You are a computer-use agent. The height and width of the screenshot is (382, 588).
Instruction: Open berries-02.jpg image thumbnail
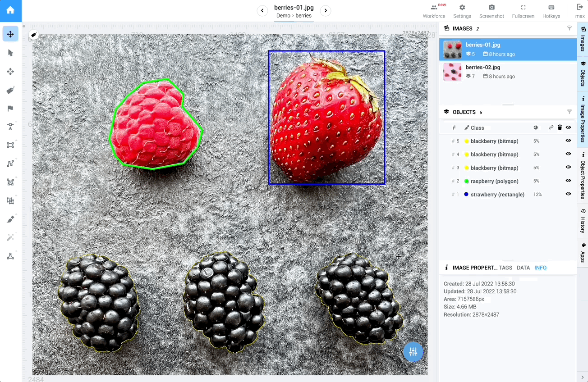452,72
